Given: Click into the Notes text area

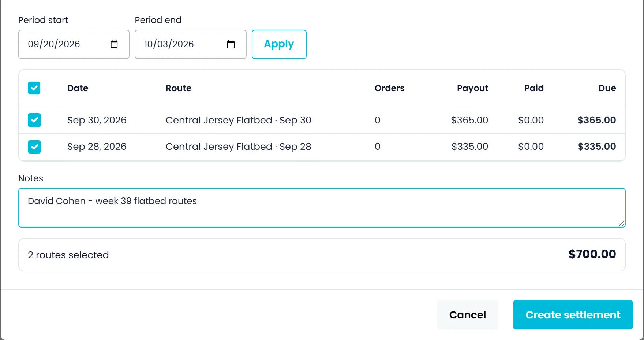Looking at the screenshot, I should [322, 208].
